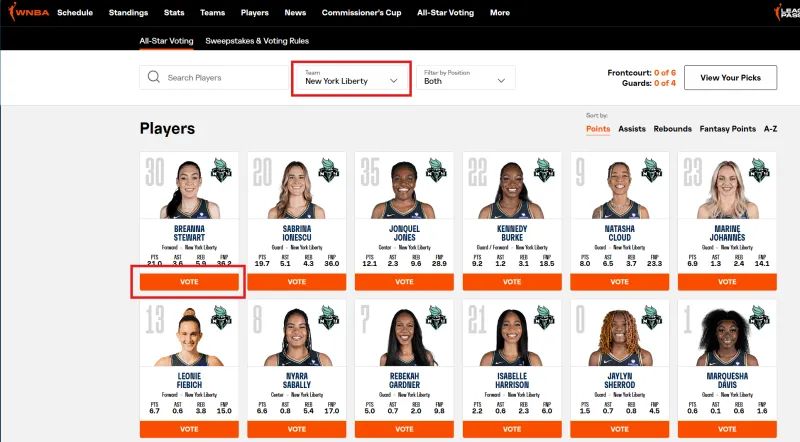
Task: Click the Liberty logo on Rebekah Gardner's card
Action: tap(436, 317)
